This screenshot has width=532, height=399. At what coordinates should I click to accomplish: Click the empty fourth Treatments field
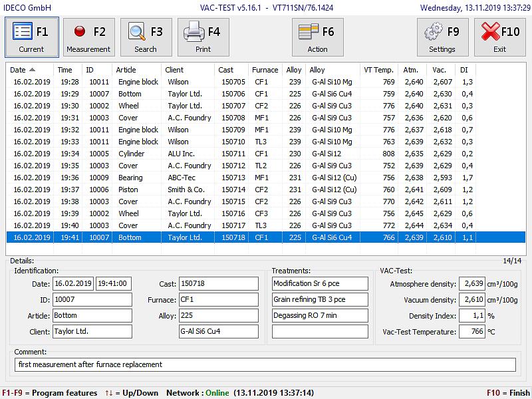coord(320,331)
